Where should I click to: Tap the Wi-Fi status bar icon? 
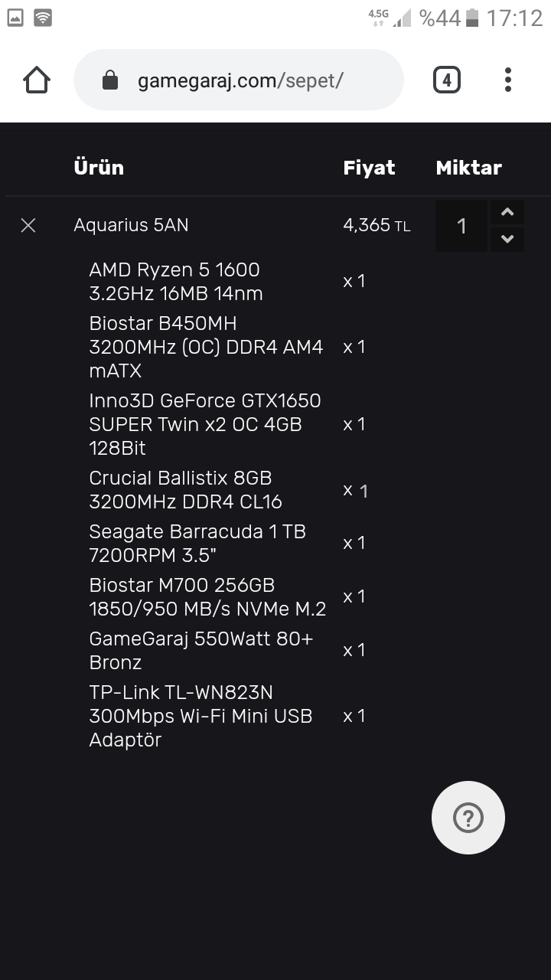[x=43, y=18]
